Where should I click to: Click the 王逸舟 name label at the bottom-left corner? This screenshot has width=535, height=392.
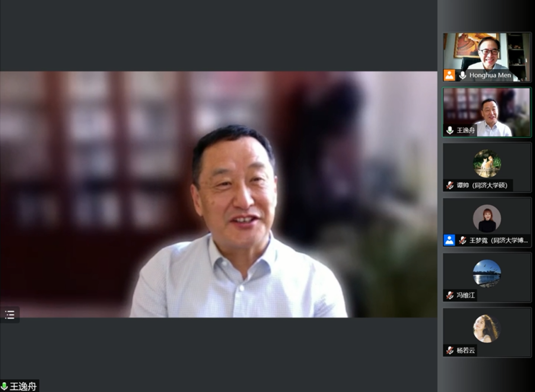click(x=23, y=386)
